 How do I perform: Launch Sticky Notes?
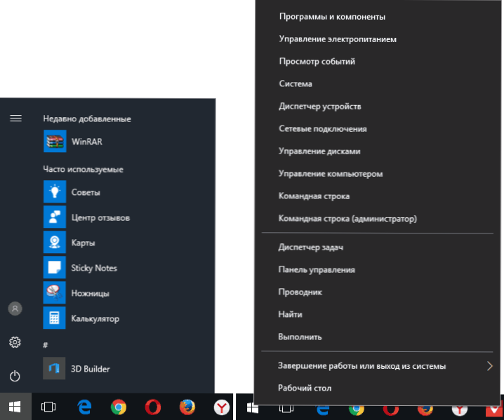pos(80,267)
